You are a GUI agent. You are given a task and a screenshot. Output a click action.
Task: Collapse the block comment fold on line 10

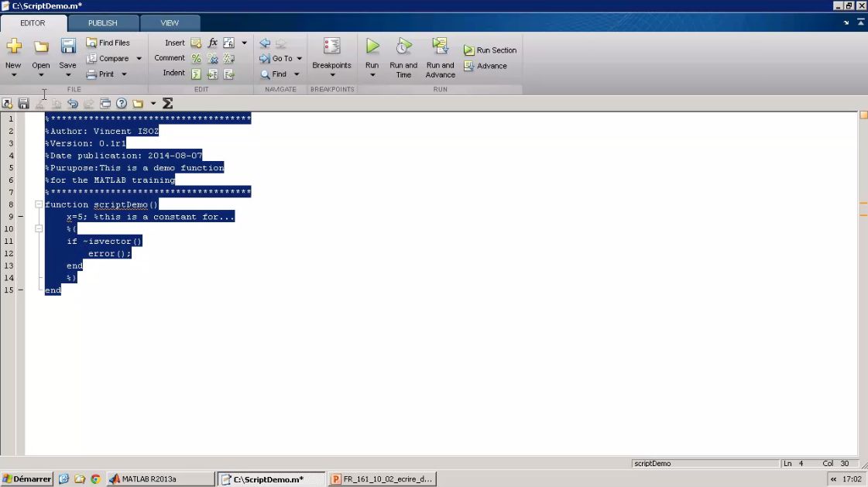(39, 229)
